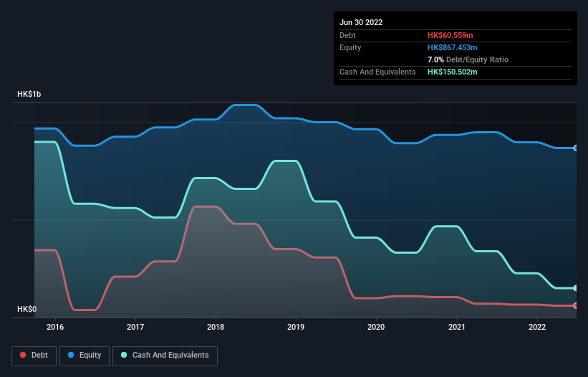The width and height of the screenshot is (588, 377).
Task: Click the 2016 x-axis label
Action: tap(55, 327)
